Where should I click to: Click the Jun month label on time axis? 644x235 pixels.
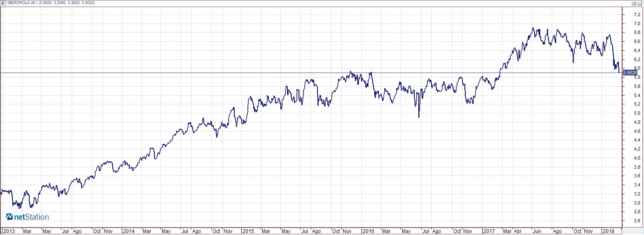pos(537,231)
